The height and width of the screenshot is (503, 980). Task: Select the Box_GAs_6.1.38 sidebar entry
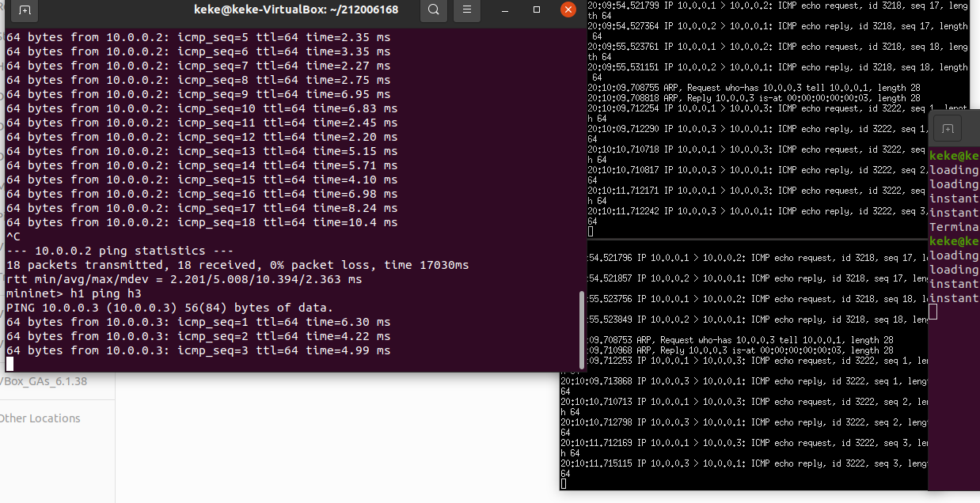click(44, 381)
